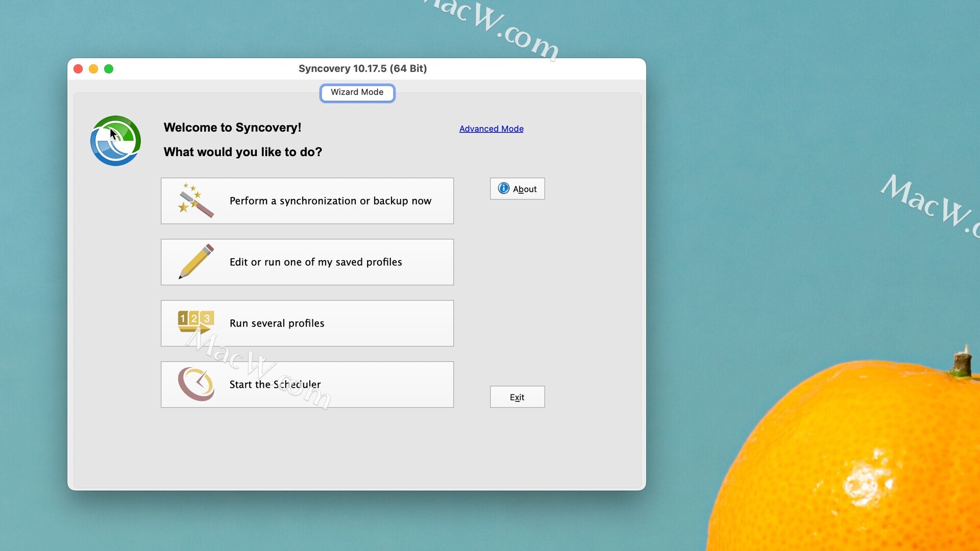980x551 pixels.
Task: Close the Syncovery window with the red button
Action: click(78, 69)
